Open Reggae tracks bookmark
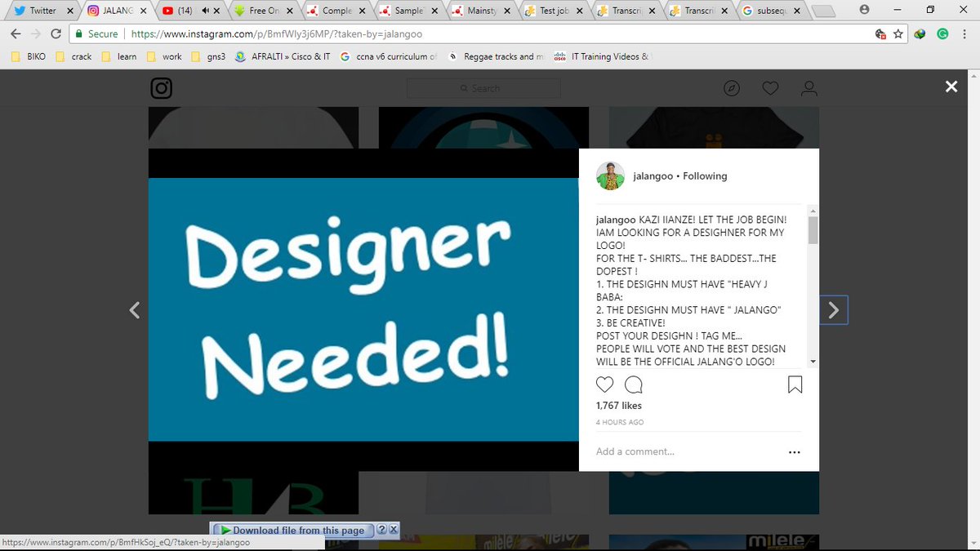 pyautogui.click(x=496, y=56)
